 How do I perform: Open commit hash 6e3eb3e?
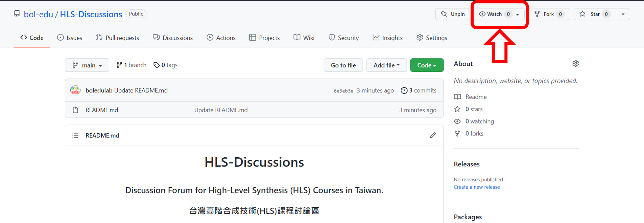[343, 91]
